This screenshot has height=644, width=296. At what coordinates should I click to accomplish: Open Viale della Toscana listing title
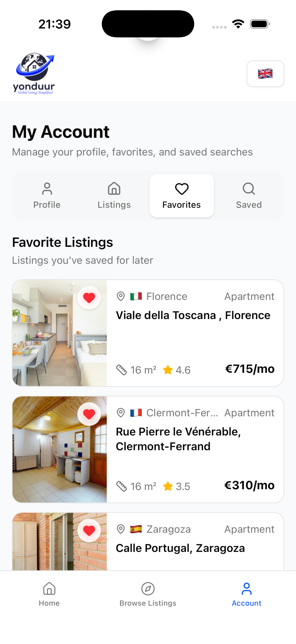[x=193, y=315]
